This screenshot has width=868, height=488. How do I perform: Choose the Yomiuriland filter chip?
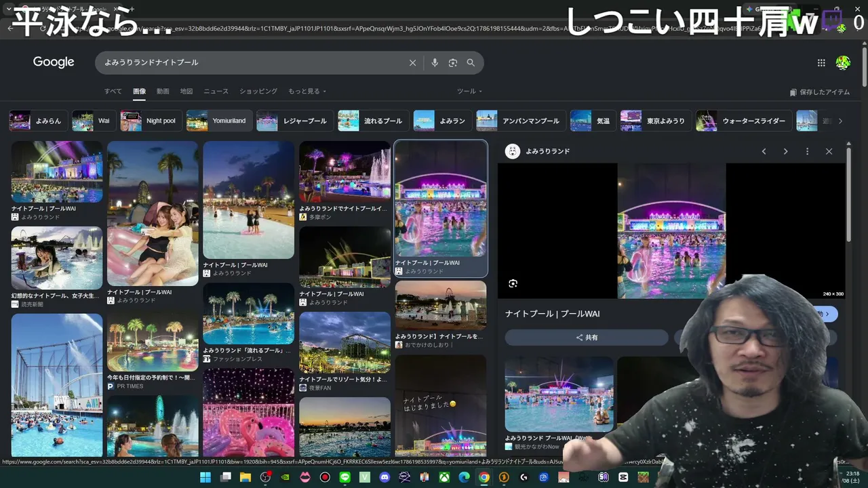click(219, 121)
